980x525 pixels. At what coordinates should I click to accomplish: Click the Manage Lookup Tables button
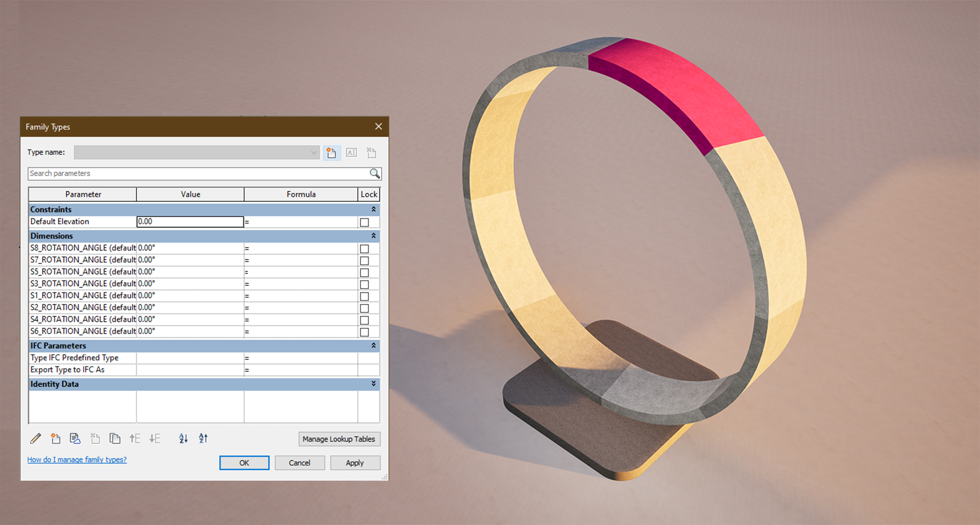tap(339, 439)
